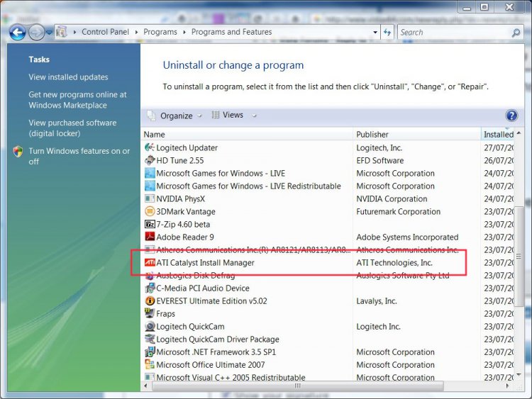Select Atheros Communications row name text

[253, 250]
